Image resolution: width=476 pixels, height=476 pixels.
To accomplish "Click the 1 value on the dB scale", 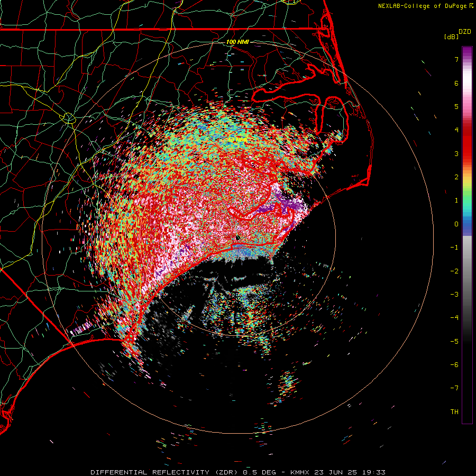I will (x=456, y=200).
